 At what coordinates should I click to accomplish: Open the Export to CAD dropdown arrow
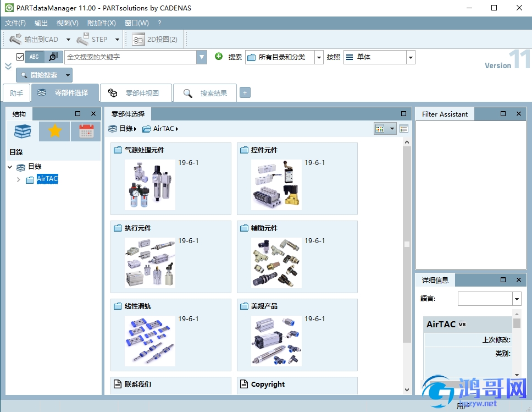coord(68,40)
